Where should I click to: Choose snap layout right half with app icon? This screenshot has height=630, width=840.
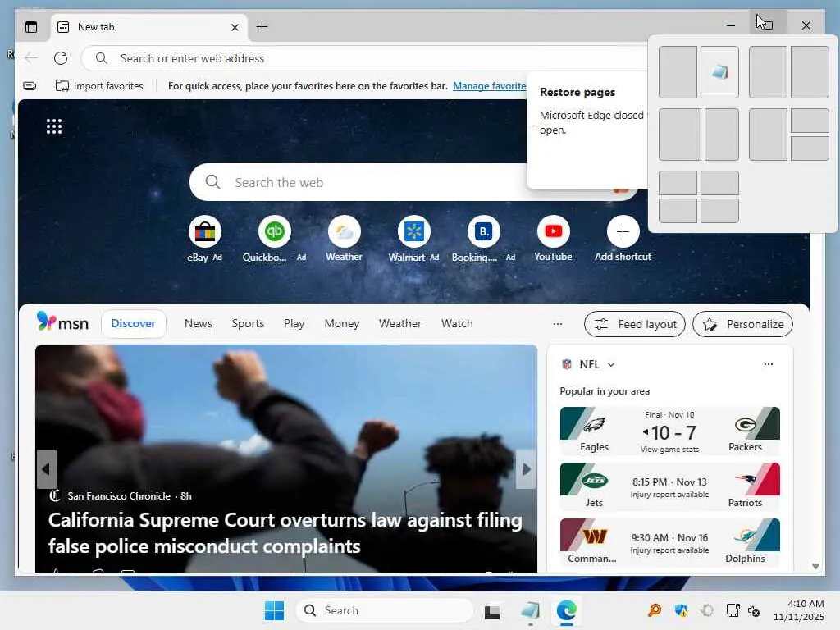point(719,72)
